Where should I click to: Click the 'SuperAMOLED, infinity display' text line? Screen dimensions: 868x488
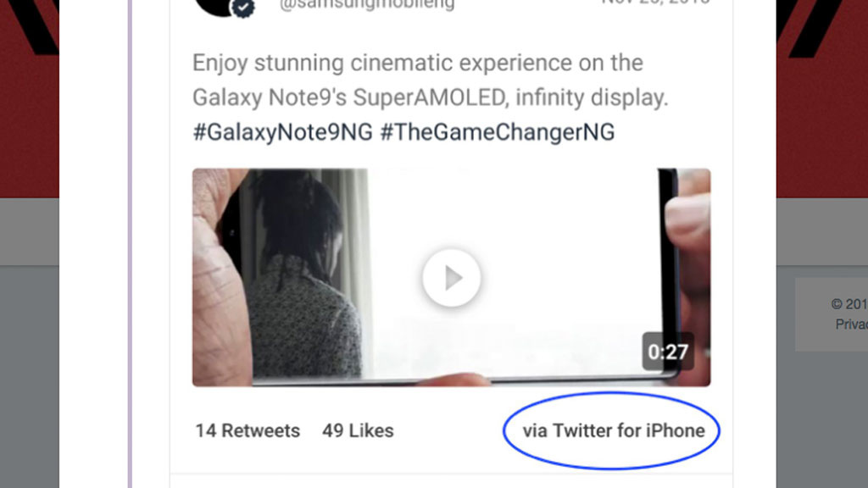[431, 97]
